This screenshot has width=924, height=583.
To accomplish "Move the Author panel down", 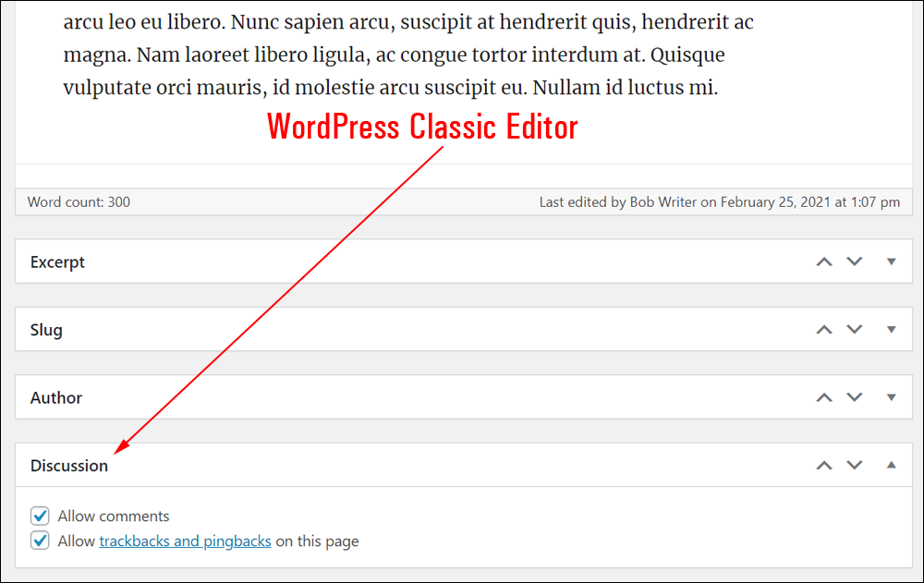I will pyautogui.click(x=855, y=397).
